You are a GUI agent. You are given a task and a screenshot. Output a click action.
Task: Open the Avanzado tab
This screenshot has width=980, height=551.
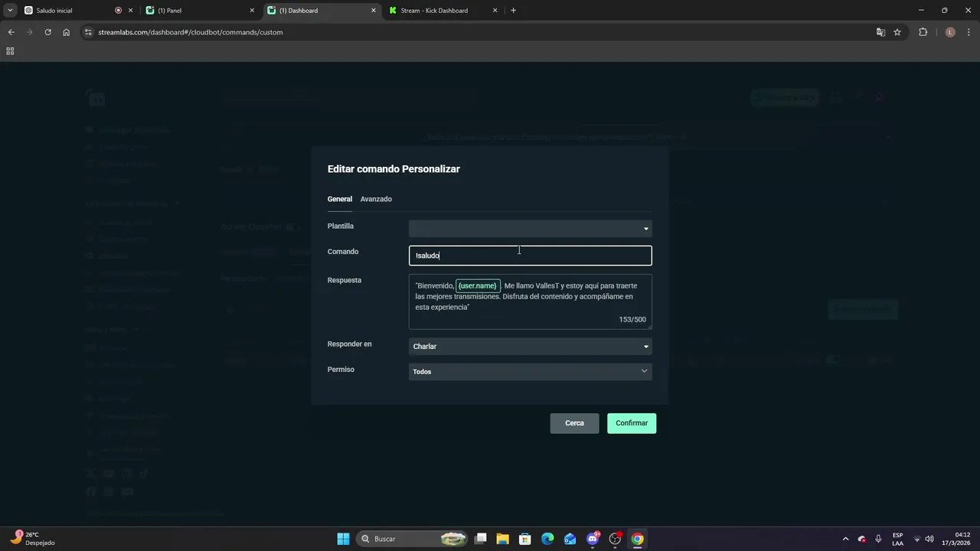[x=376, y=199]
